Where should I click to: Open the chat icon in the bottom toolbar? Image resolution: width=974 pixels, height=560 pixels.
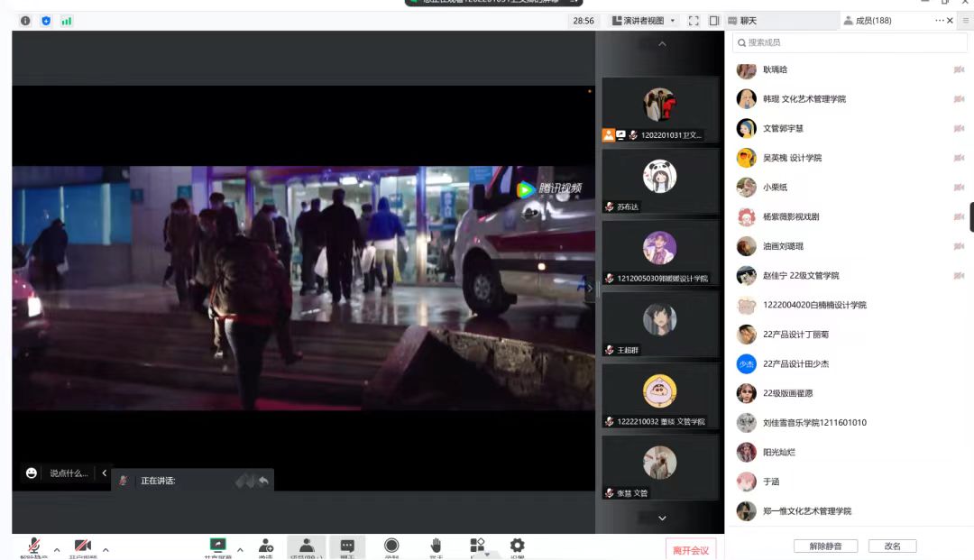point(347,546)
